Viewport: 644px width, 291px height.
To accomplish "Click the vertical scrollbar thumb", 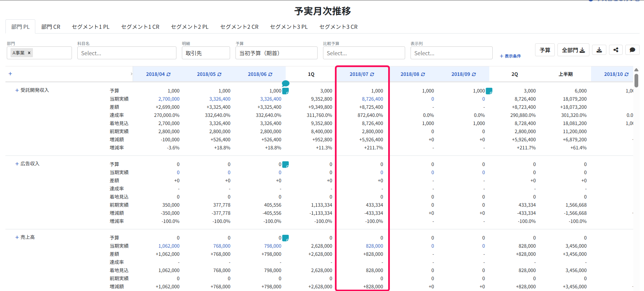I will [x=636, y=80].
